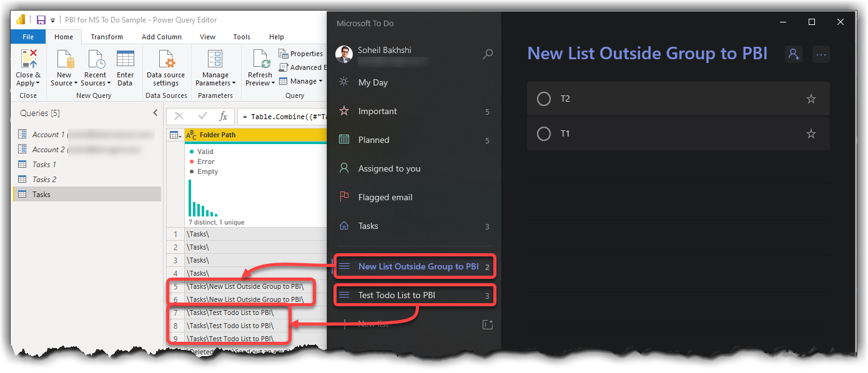Star task T1 as important
Screen dimensions: 868x373
(x=811, y=133)
